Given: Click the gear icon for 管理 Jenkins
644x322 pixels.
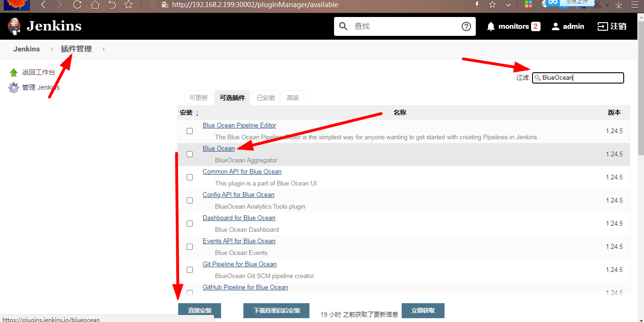Looking at the screenshot, I should [14, 87].
